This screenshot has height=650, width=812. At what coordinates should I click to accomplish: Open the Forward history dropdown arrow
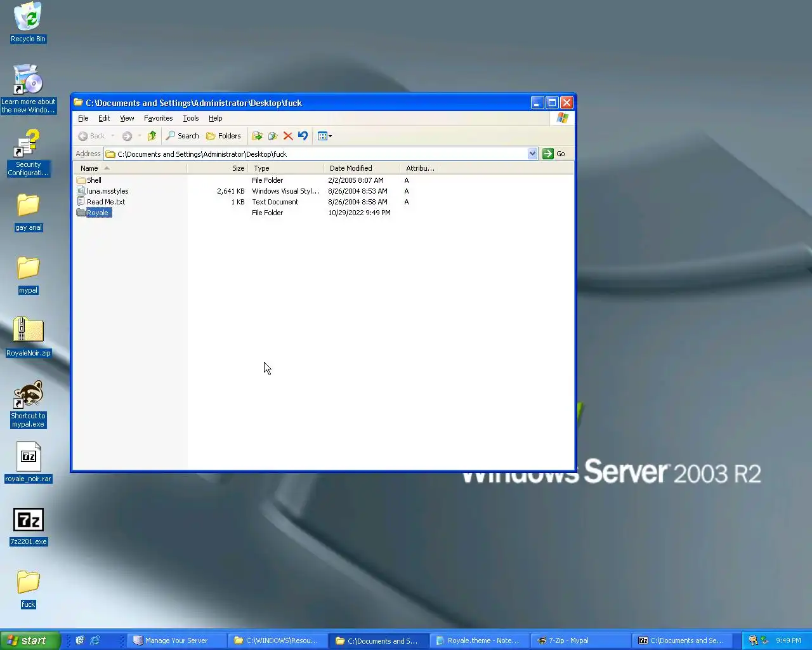click(140, 136)
